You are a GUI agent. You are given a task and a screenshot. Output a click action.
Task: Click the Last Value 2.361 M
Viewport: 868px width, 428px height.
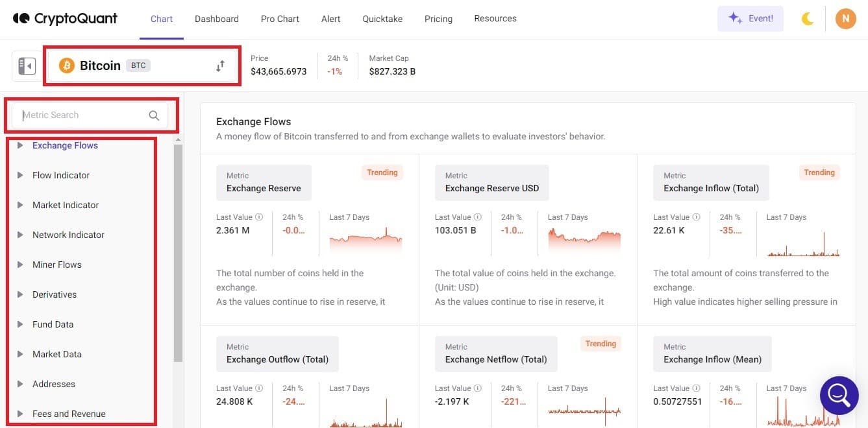(x=232, y=230)
